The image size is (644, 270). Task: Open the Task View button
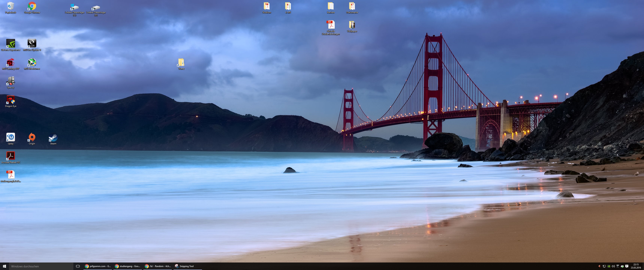[x=78, y=266]
